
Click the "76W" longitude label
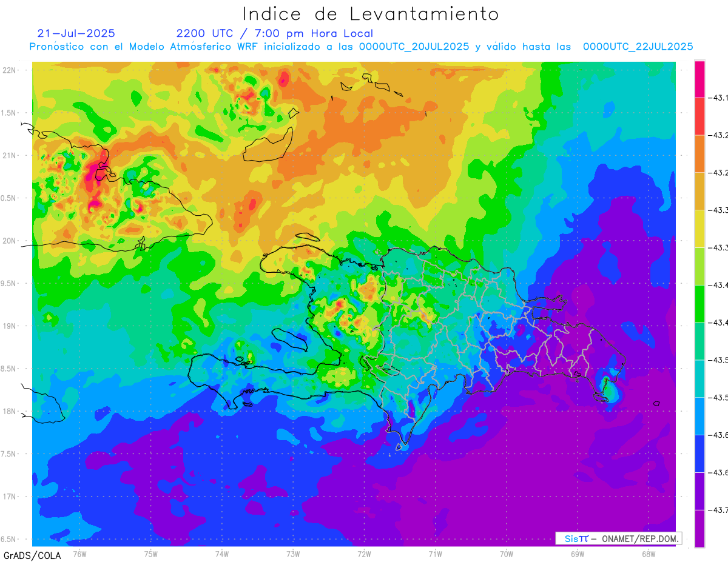pos(79,554)
